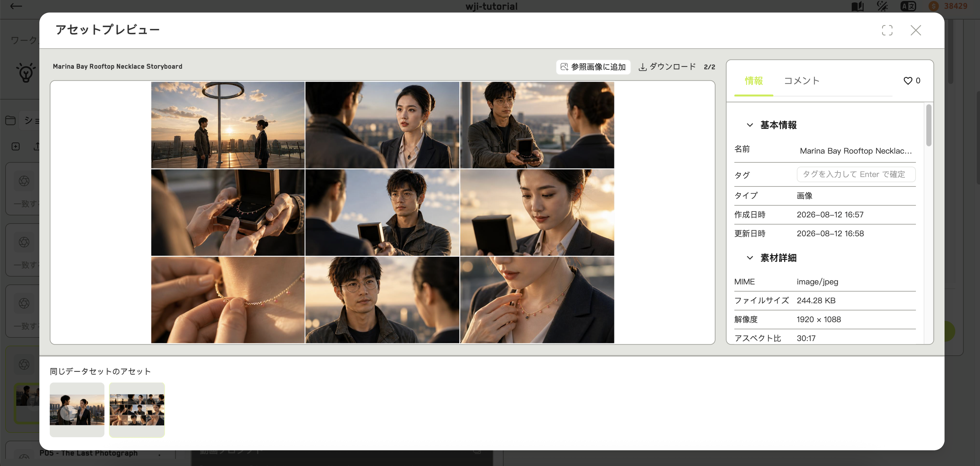Click the title Marina Bay Rooftop Necklace Storyboard
The image size is (980, 466).
pos(117,67)
